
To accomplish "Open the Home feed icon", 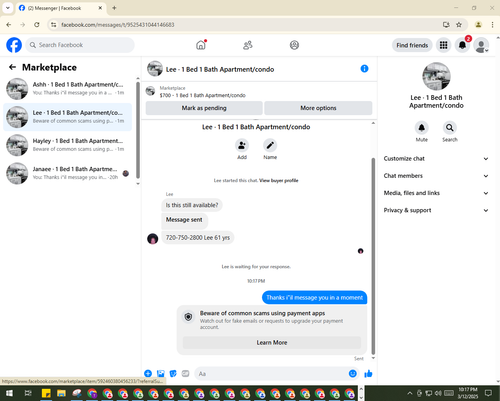I will (x=201, y=45).
